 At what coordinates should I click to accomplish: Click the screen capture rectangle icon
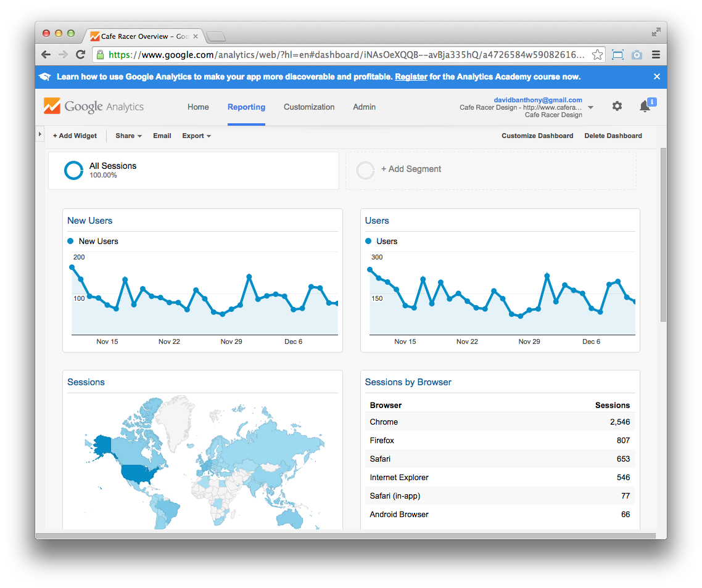tap(618, 55)
